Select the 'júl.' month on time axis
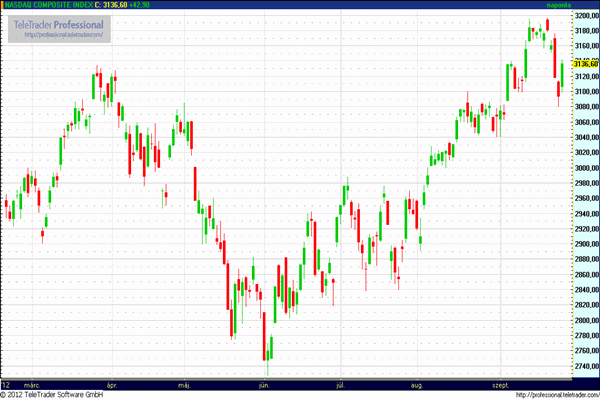This screenshot has height=400, width=600. coord(341,384)
